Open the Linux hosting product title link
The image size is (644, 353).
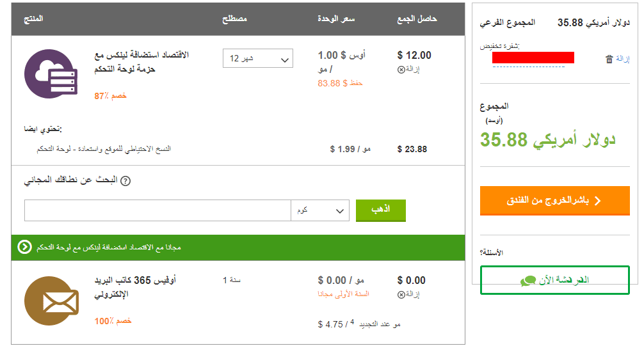(141, 62)
